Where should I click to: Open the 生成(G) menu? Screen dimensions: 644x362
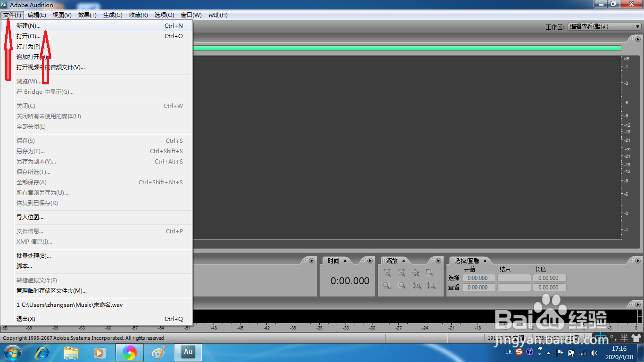113,15
